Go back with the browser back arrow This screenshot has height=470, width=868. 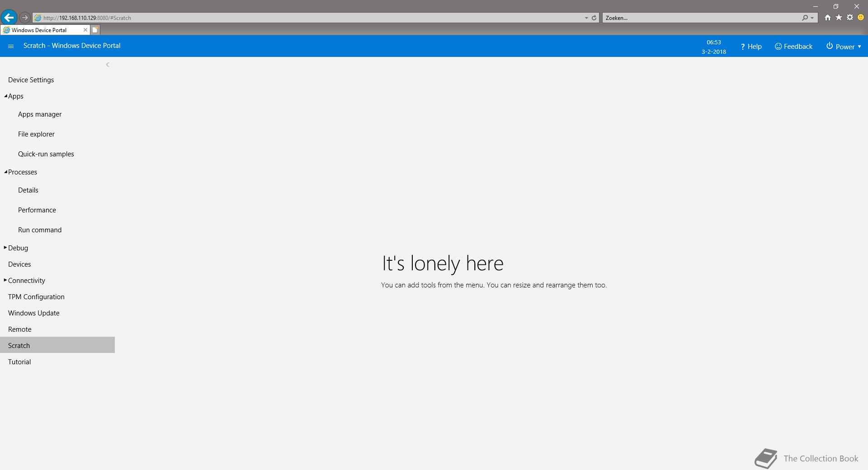tap(9, 18)
